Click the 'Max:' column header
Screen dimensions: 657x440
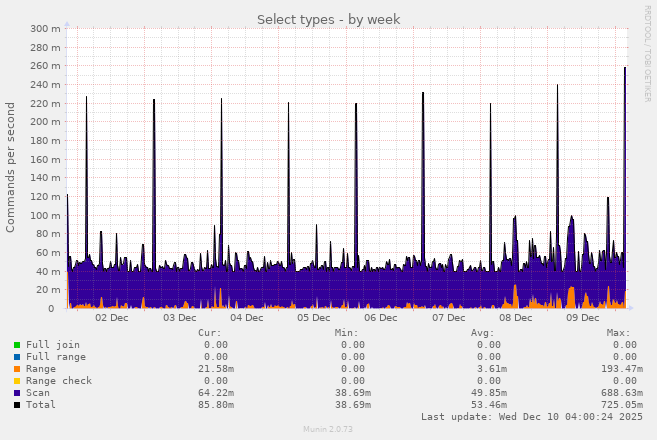[618, 333]
